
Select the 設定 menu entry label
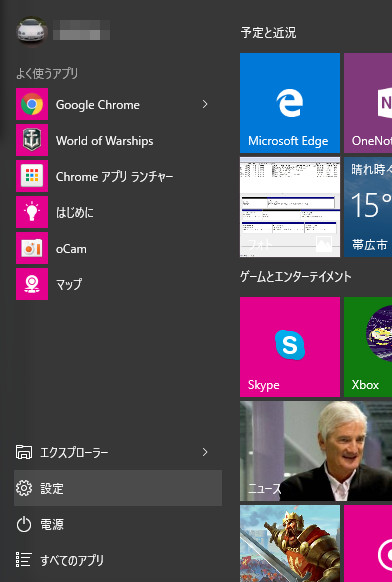52,488
